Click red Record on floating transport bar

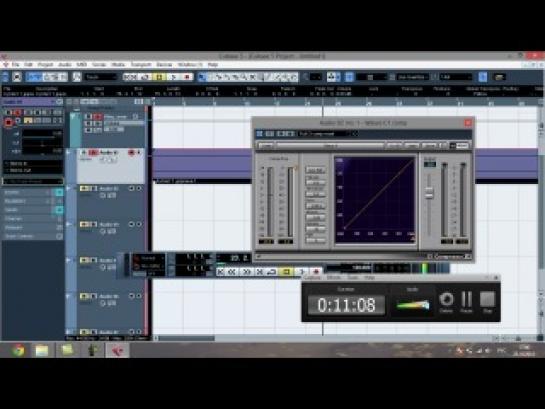[316, 272]
